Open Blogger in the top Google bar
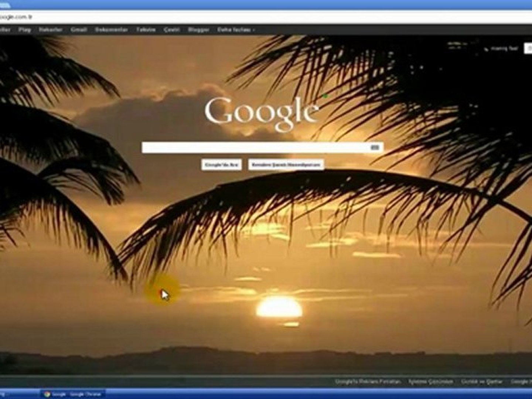The image size is (532, 399). tap(199, 30)
